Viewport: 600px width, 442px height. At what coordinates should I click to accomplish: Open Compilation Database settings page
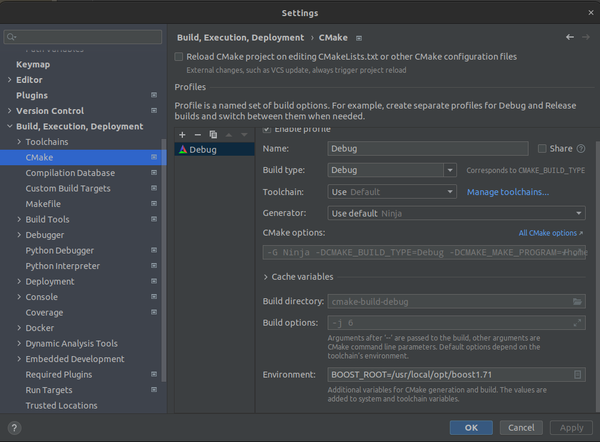(70, 173)
